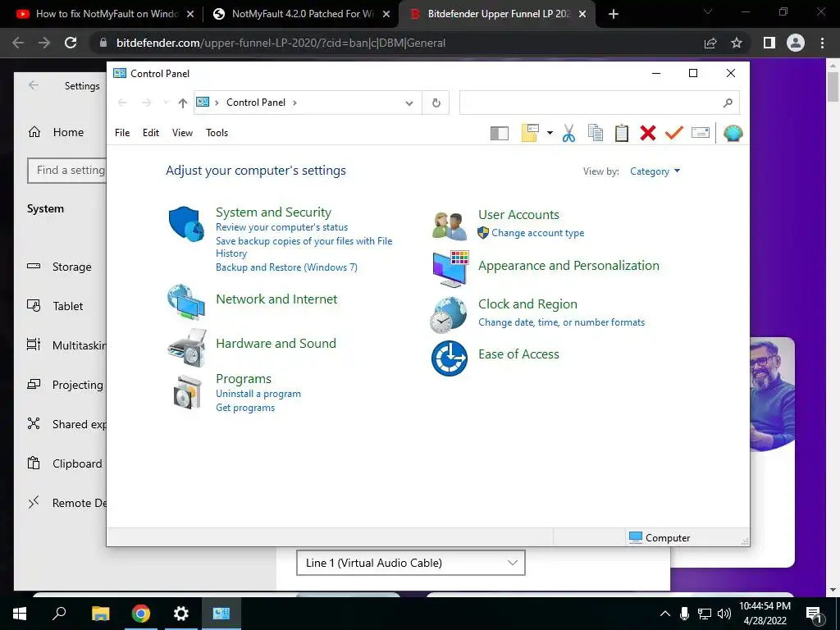Image resolution: width=840 pixels, height=630 pixels.
Task: Open the Views dropdown arrow in toolbar
Action: coord(550,133)
